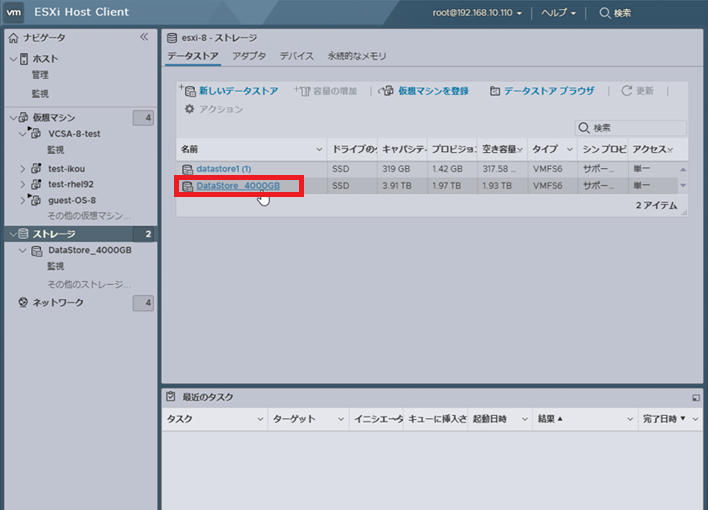Screen dimensions: 708x510
Task: Open the datastore1 (1) link
Action: pyautogui.click(x=224, y=169)
